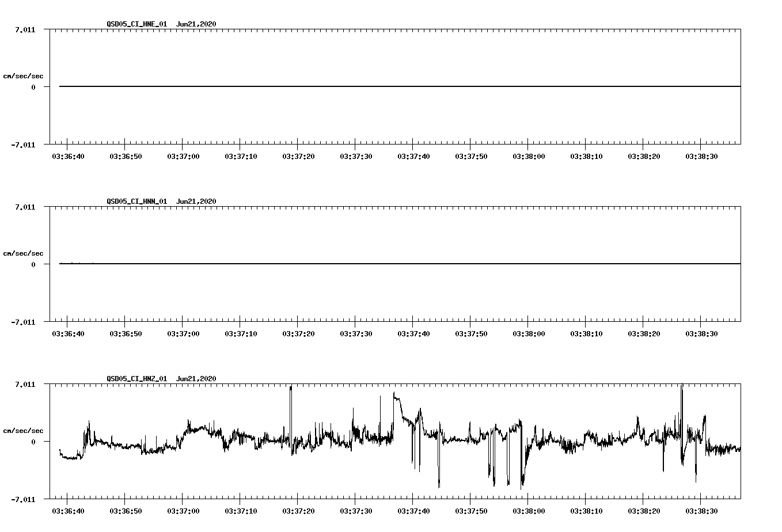Viewport: 782px width, 532px height.
Task: Click the 03:38:20 time label under HNE plot
Action: [644, 156]
